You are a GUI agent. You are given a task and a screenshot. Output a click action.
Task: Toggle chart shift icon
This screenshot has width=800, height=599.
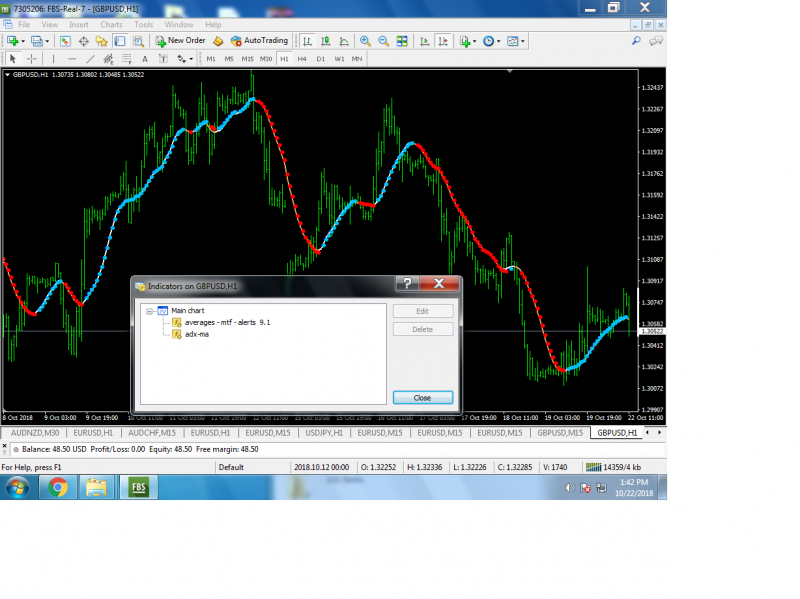tap(443, 41)
